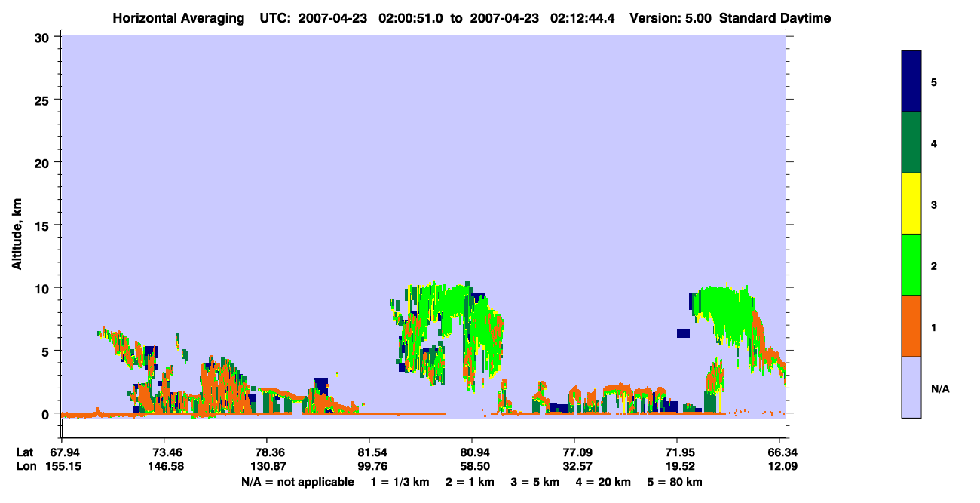Click the 'Standard Daytime' title text
The image size is (980, 503).
(x=775, y=18)
